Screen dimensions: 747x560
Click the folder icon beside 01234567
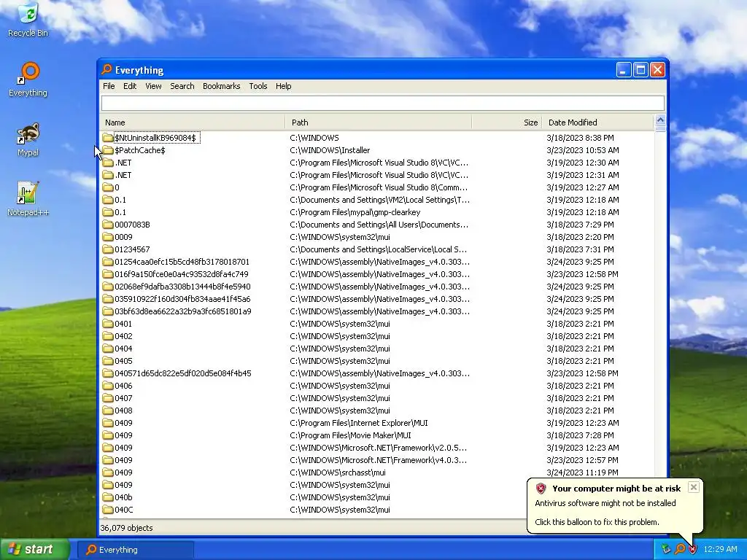tap(108, 249)
